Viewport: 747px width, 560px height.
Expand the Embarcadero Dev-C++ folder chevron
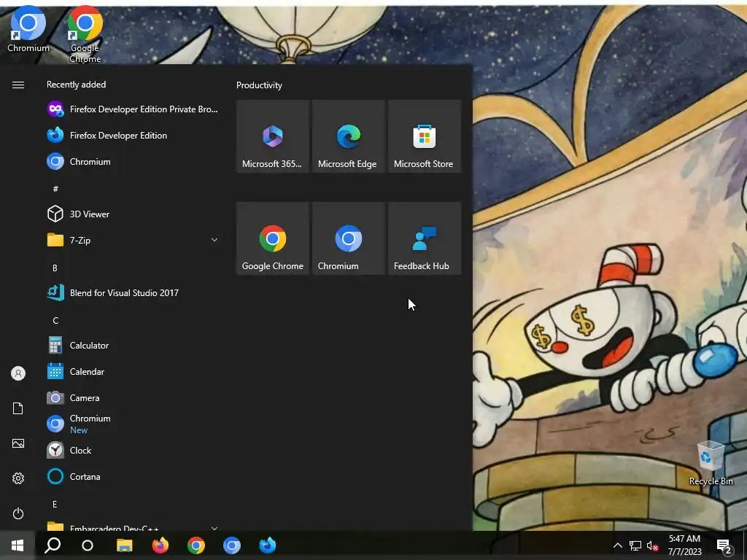pyautogui.click(x=214, y=528)
